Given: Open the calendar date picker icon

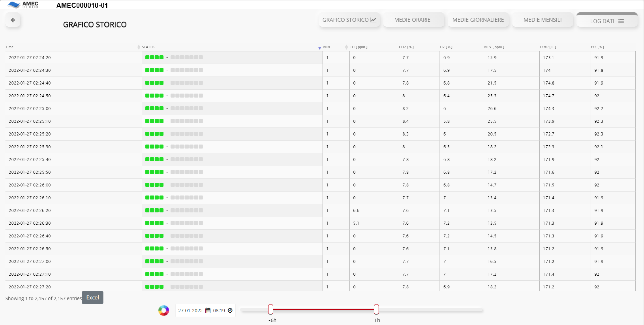Looking at the screenshot, I should click(208, 311).
